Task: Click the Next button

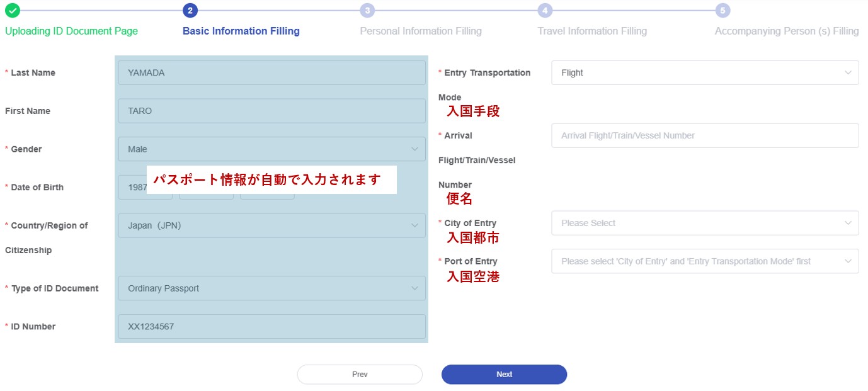Action: tap(504, 375)
